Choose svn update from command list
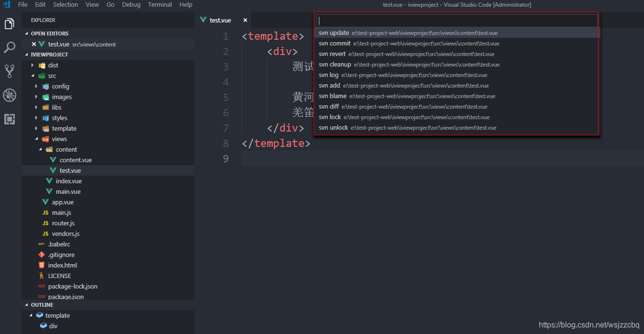 (458, 33)
